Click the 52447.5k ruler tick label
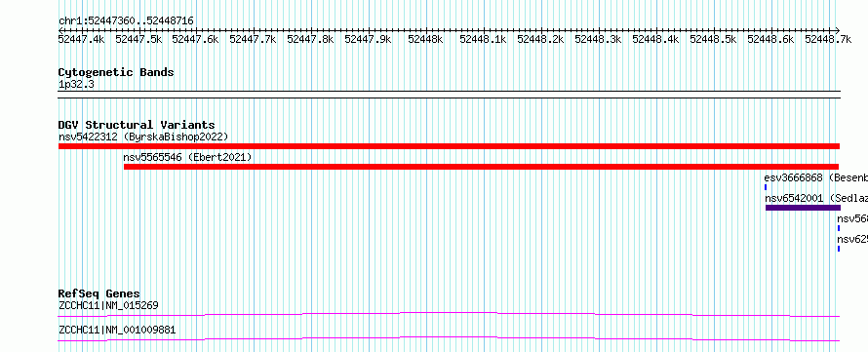 [138, 39]
